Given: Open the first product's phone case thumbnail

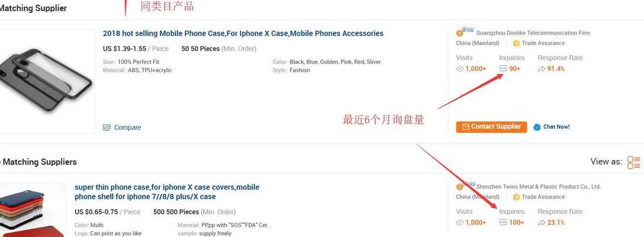Looking at the screenshot, I should 46,80.
